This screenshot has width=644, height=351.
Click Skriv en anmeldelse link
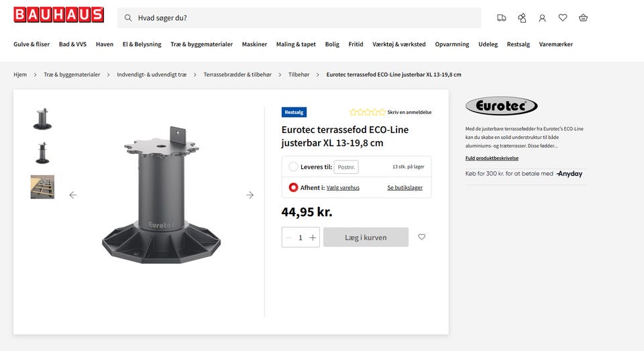[409, 112]
